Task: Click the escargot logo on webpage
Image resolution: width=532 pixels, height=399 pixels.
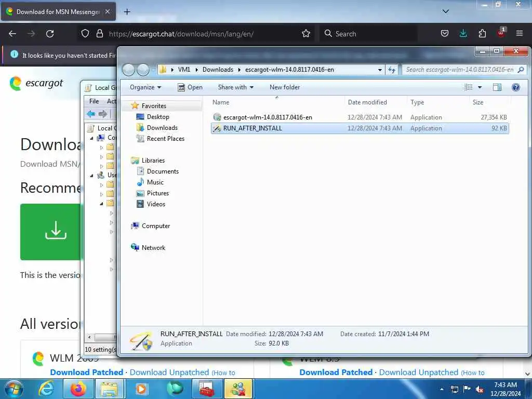Action: click(36, 83)
